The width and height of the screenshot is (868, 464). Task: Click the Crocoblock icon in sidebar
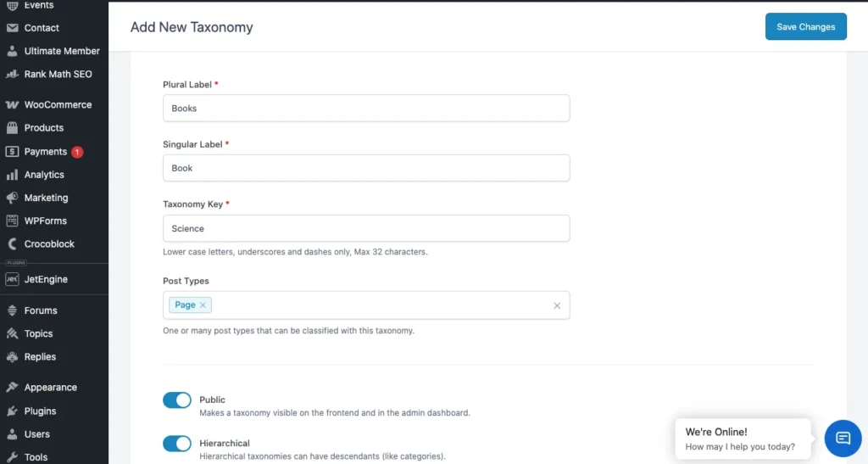click(12, 244)
